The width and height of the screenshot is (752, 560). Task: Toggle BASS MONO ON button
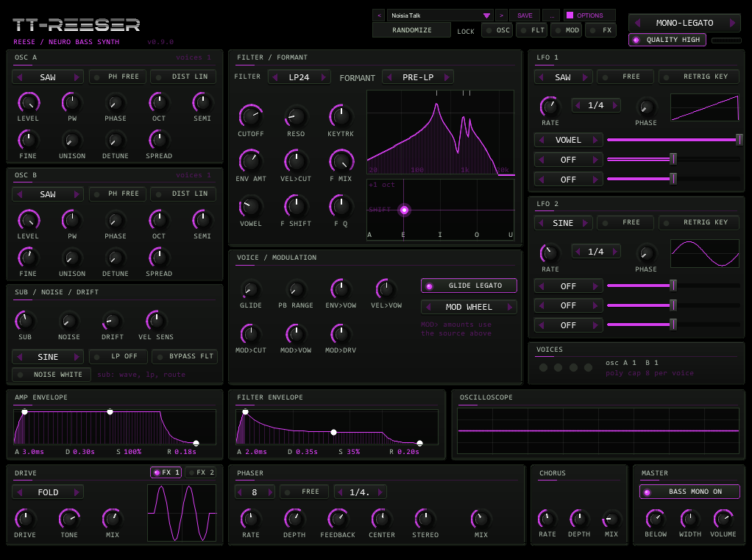[689, 492]
